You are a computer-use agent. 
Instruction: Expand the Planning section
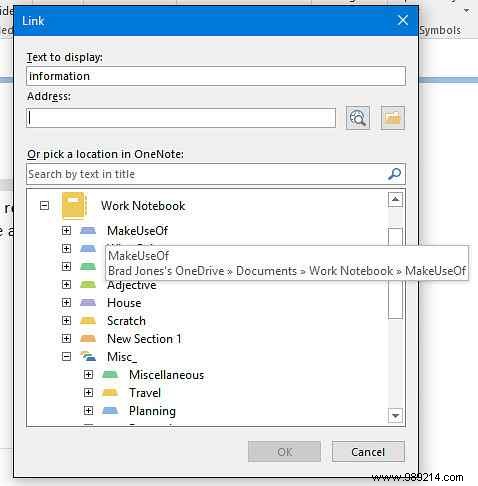pos(88,410)
